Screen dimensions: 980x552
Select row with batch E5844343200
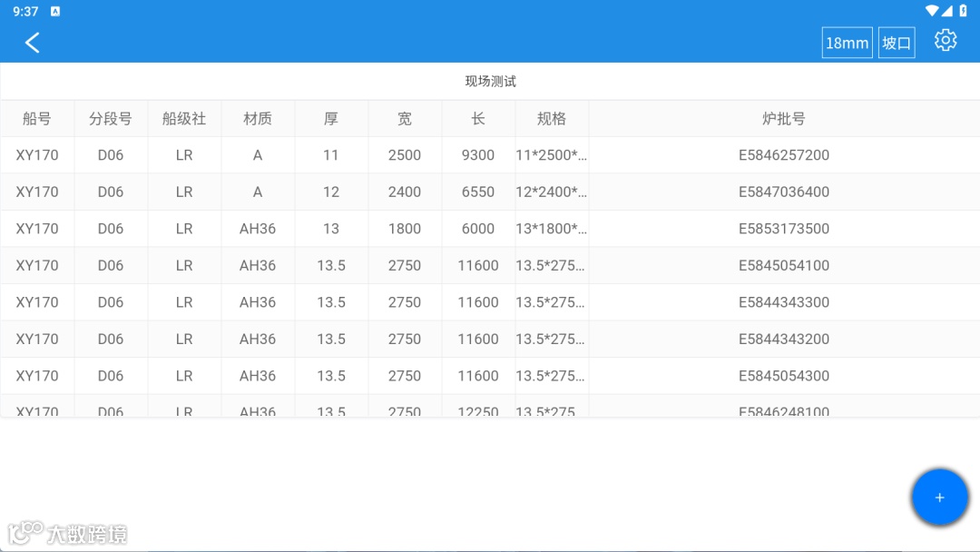(x=490, y=340)
